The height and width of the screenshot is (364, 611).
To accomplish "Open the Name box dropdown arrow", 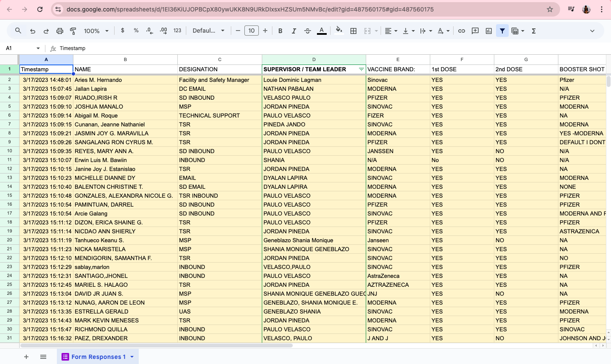I will [x=38, y=48].
